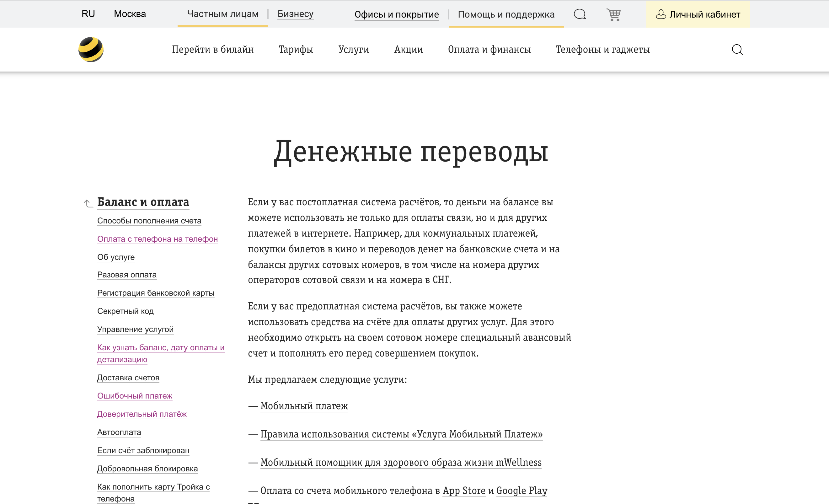829x504 pixels.
Task: Open Способы пополнения счета
Action: (149, 221)
